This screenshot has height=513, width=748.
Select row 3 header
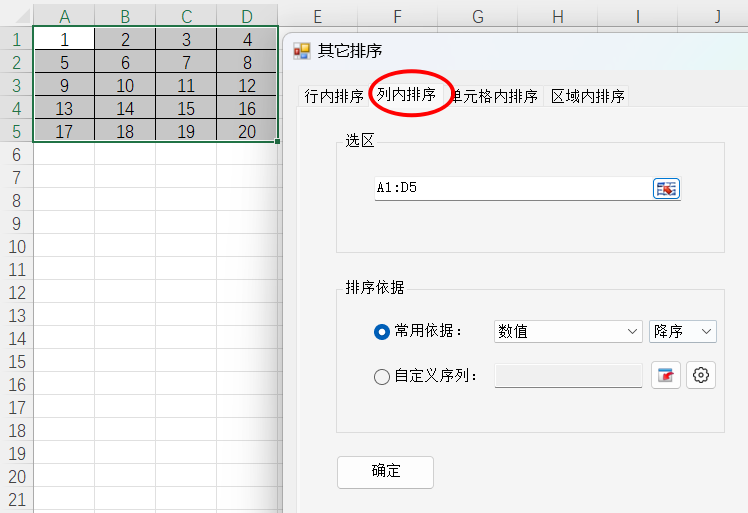tap(17, 85)
